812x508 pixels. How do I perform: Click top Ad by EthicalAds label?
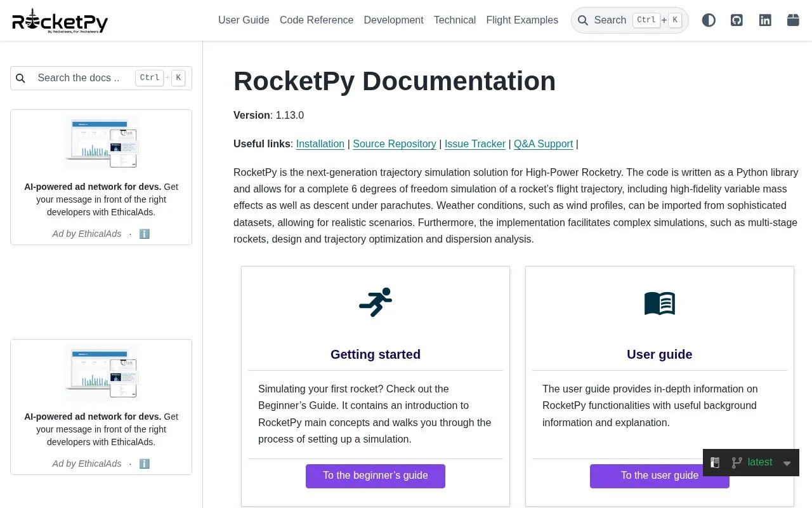click(x=87, y=234)
